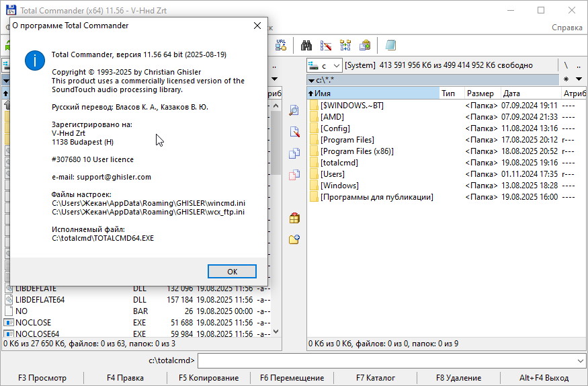Open the Multi-Rename tool icon
The image size is (588, 386).
(x=325, y=45)
